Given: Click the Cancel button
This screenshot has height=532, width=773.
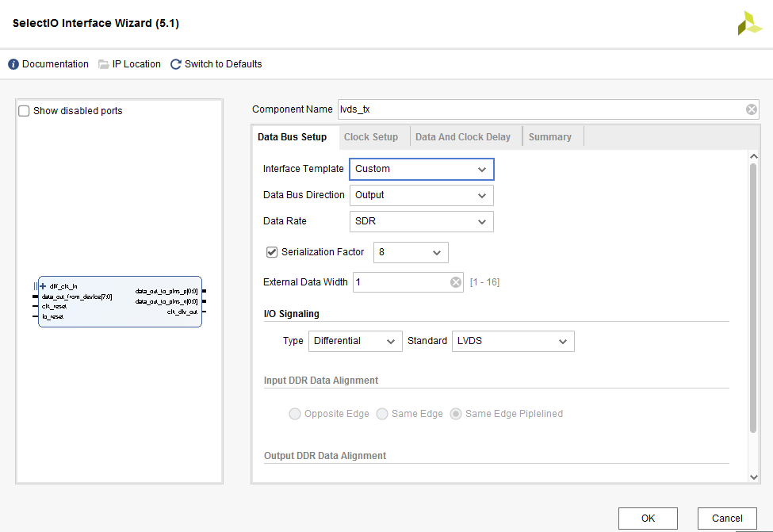Looking at the screenshot, I should coord(727,519).
